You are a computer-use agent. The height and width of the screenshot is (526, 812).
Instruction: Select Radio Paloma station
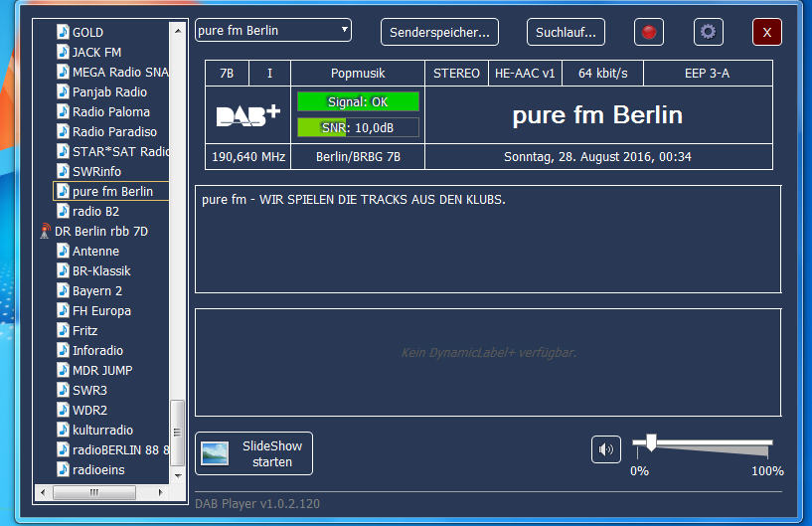[x=110, y=111]
